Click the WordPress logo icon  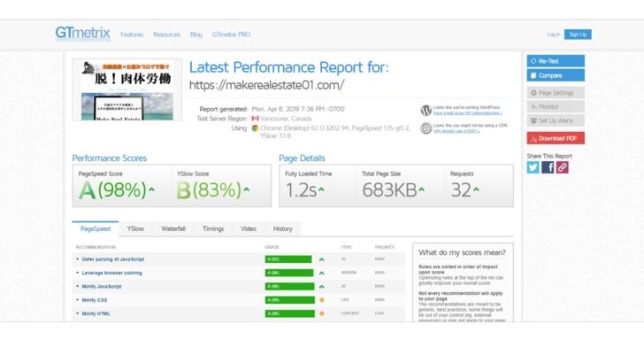(x=425, y=110)
